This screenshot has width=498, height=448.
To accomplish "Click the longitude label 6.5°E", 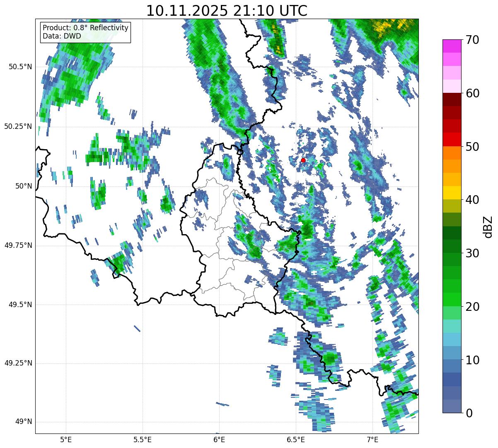I will tap(296, 439).
